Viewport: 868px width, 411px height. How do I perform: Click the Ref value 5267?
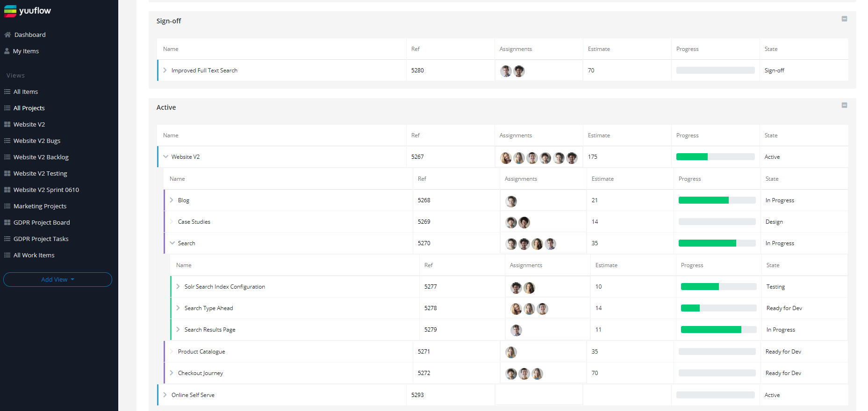[417, 156]
